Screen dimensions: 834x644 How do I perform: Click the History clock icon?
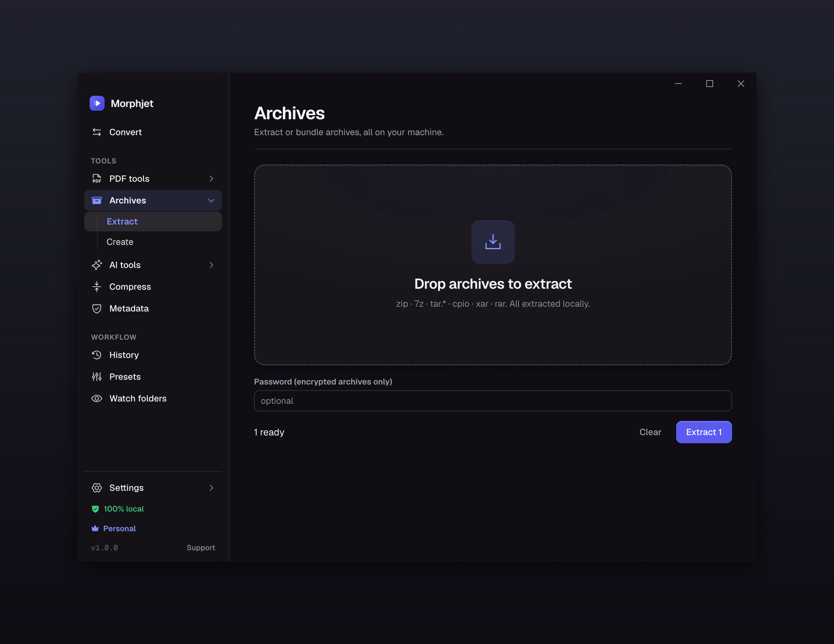coord(97,355)
